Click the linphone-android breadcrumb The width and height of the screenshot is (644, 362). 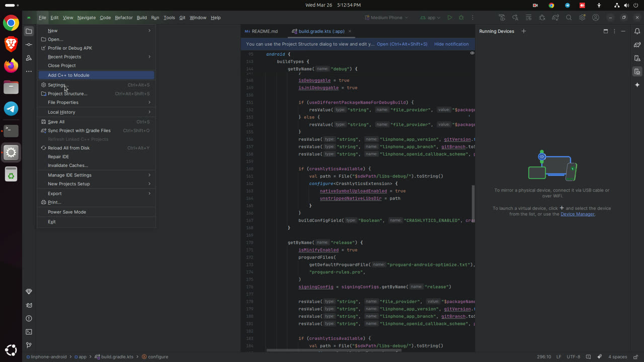point(46,356)
